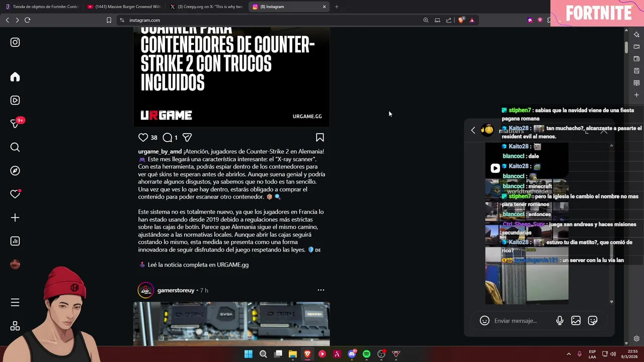
Task: Reload the Instagram page
Action: coord(28,20)
